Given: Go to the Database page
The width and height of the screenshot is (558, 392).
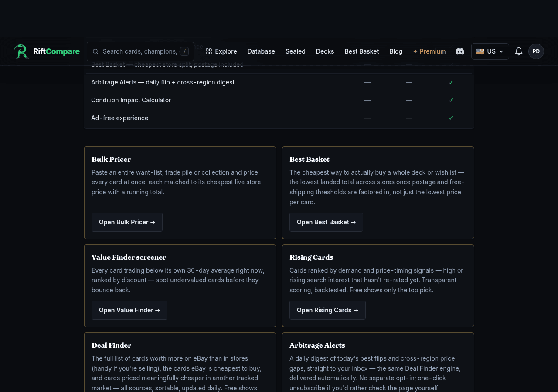Looking at the screenshot, I should pyautogui.click(x=261, y=51).
